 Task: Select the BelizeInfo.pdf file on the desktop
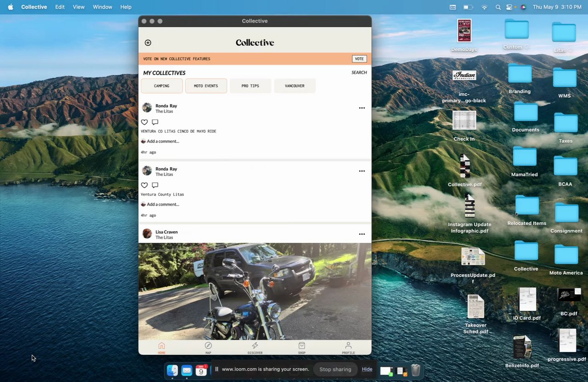click(522, 352)
